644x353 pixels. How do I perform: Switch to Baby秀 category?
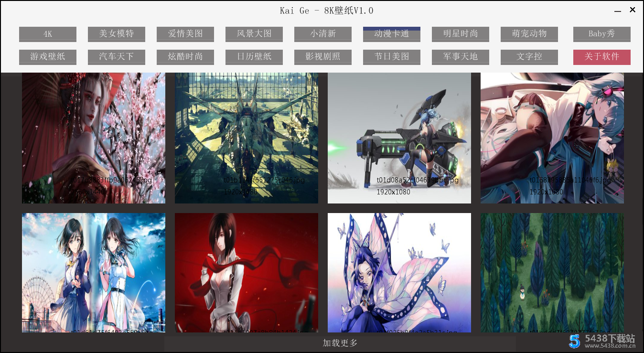[x=602, y=34]
